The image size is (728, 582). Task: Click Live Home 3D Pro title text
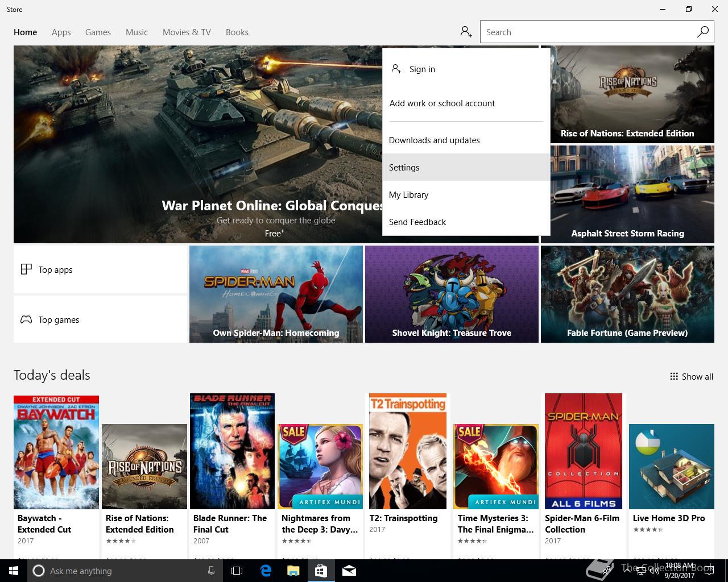pyautogui.click(x=669, y=518)
